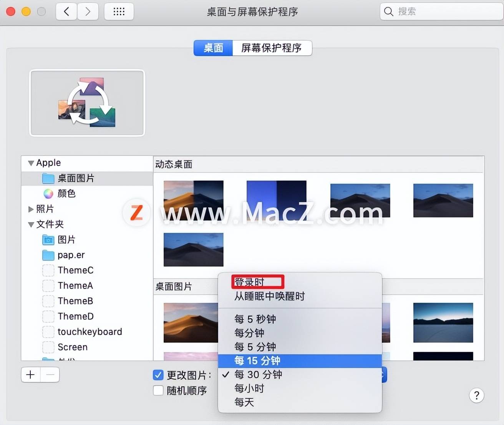Image resolution: width=504 pixels, height=425 pixels.
Task: Click the search magnifier icon
Action: (x=388, y=12)
